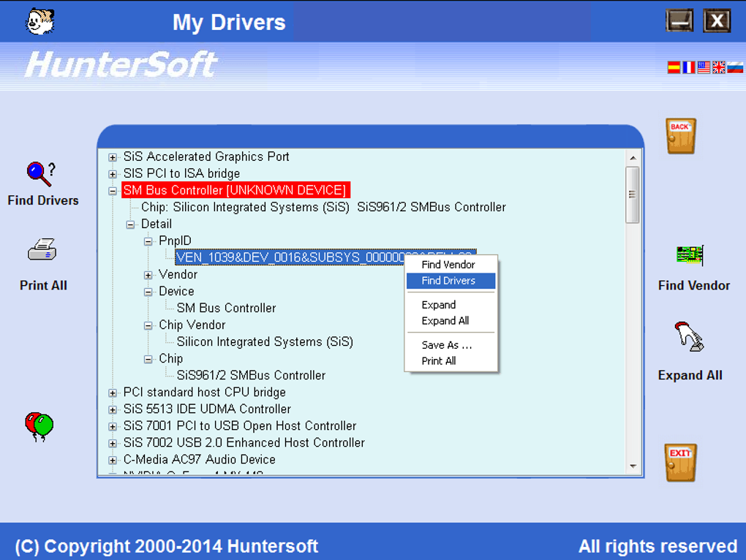Click the Expand All label on right
Viewport: 746px width, 560px height.
[690, 375]
